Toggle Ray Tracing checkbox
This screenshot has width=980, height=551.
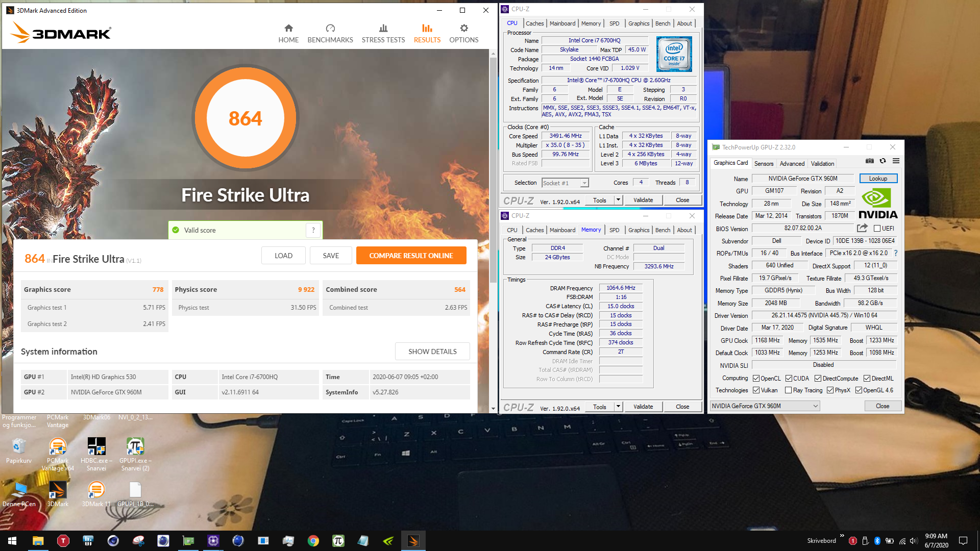(x=789, y=390)
